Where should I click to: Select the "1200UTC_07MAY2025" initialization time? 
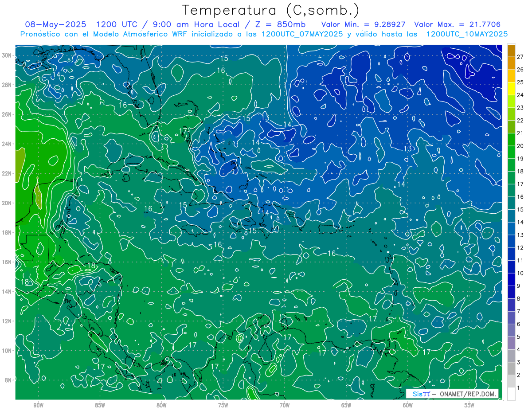(x=302, y=34)
